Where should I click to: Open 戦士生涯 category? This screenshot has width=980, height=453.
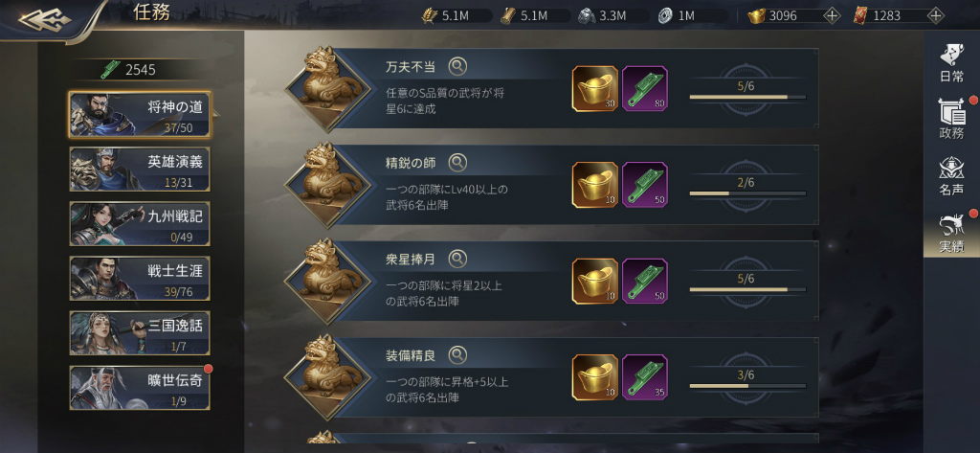(x=140, y=279)
